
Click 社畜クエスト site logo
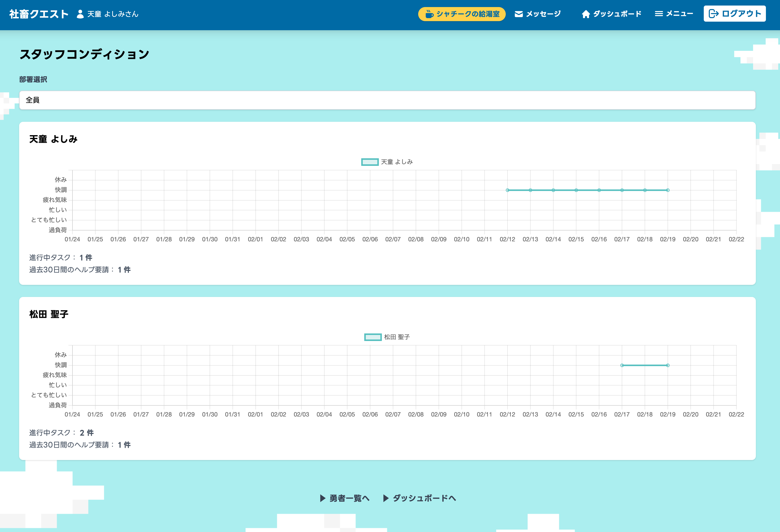[39, 14]
